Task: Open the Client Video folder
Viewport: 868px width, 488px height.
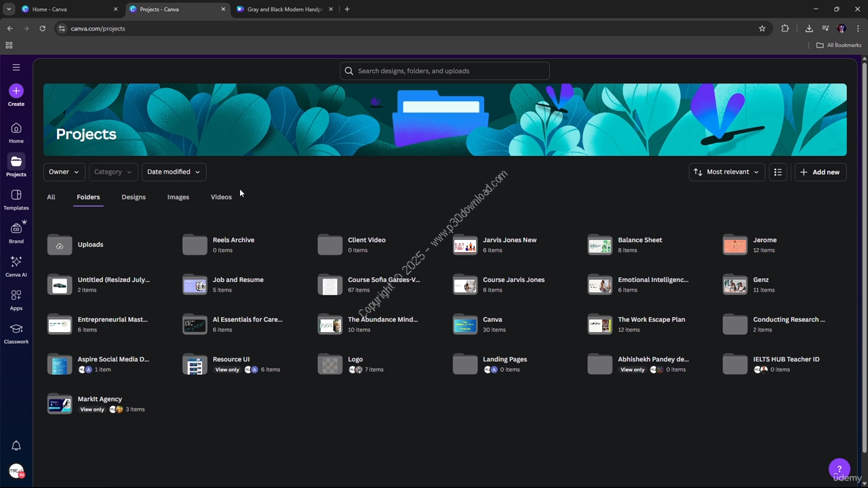Action: coord(351,245)
